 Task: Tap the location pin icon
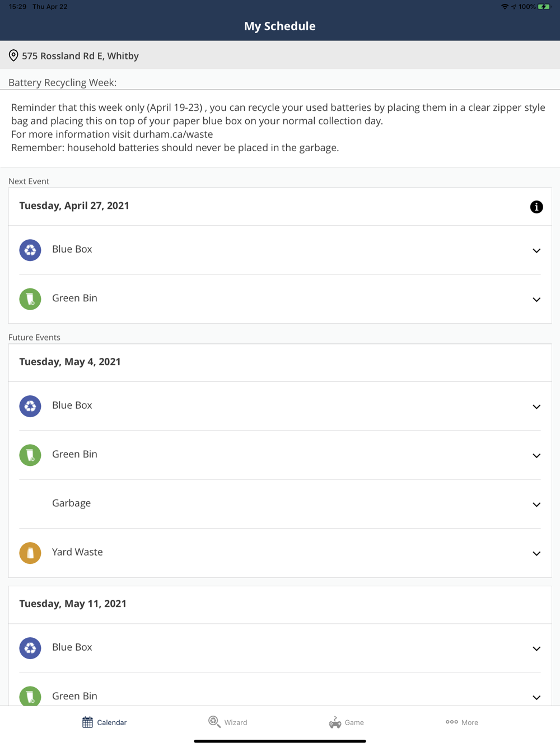click(x=13, y=55)
